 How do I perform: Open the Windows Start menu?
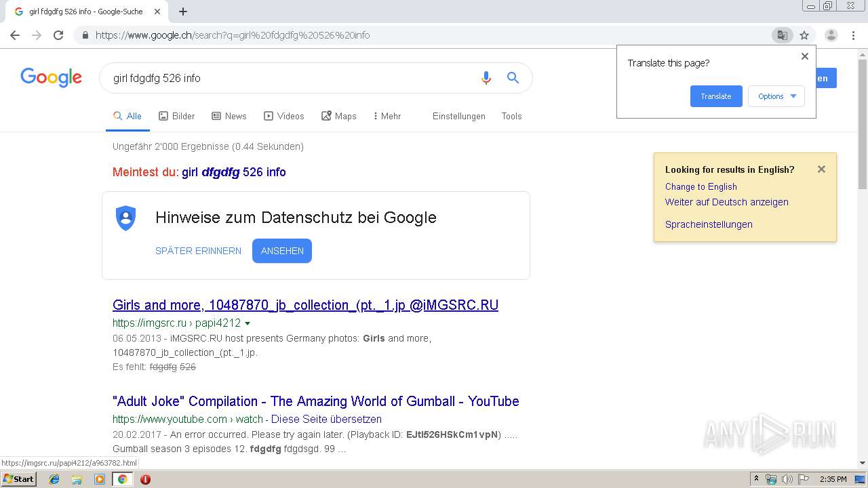click(x=18, y=479)
